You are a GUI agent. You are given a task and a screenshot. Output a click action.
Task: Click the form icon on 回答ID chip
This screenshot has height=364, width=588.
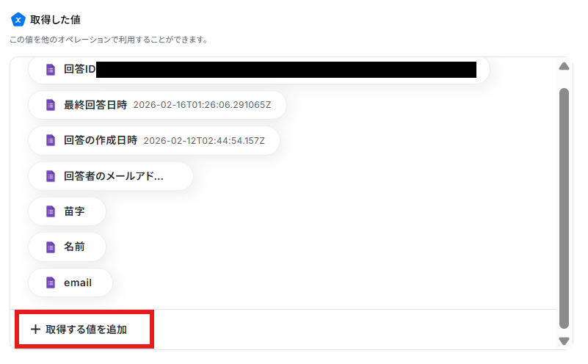51,70
